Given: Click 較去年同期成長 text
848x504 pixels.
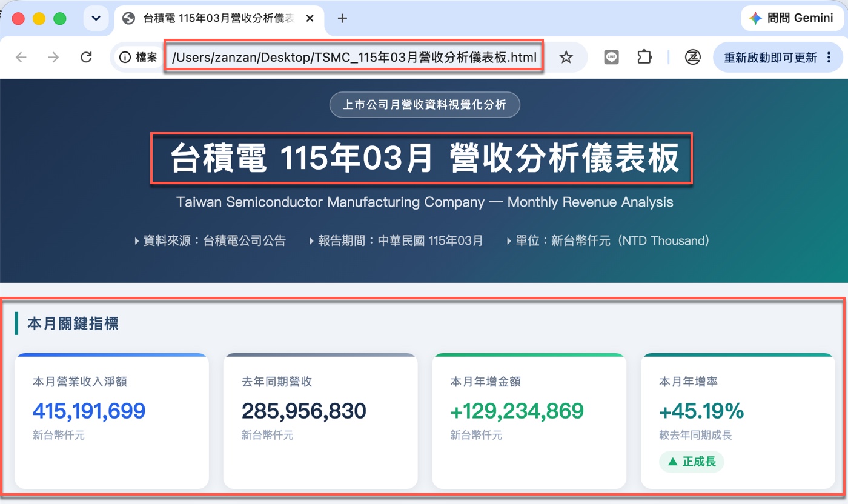Looking at the screenshot, I should [695, 435].
